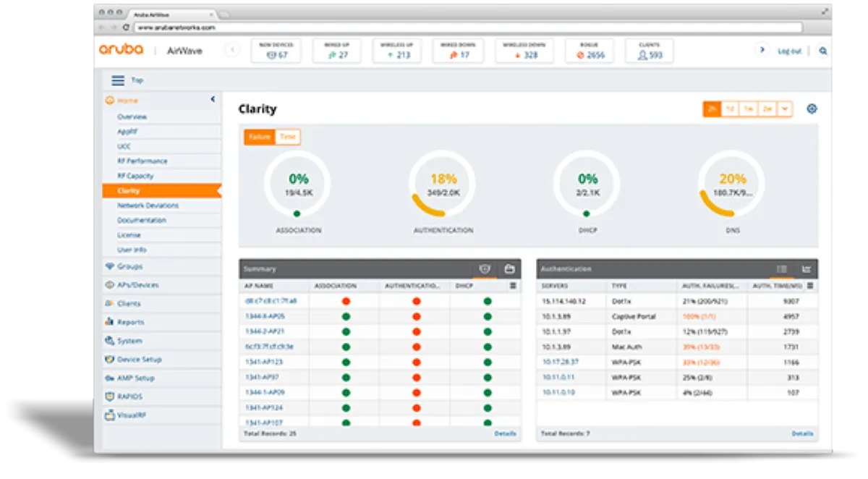The height and width of the screenshot is (479, 868).
Task: Open Clarity settings gear icon
Action: pos(812,109)
